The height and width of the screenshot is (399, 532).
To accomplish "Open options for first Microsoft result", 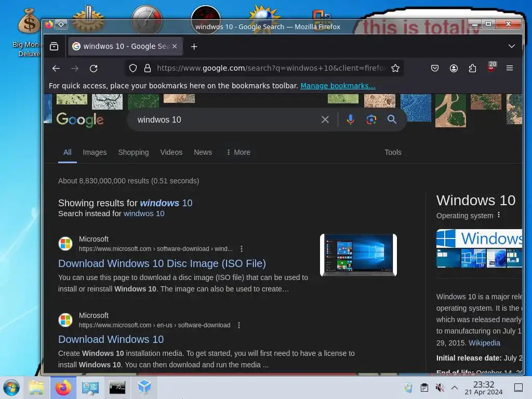I will click(x=242, y=249).
